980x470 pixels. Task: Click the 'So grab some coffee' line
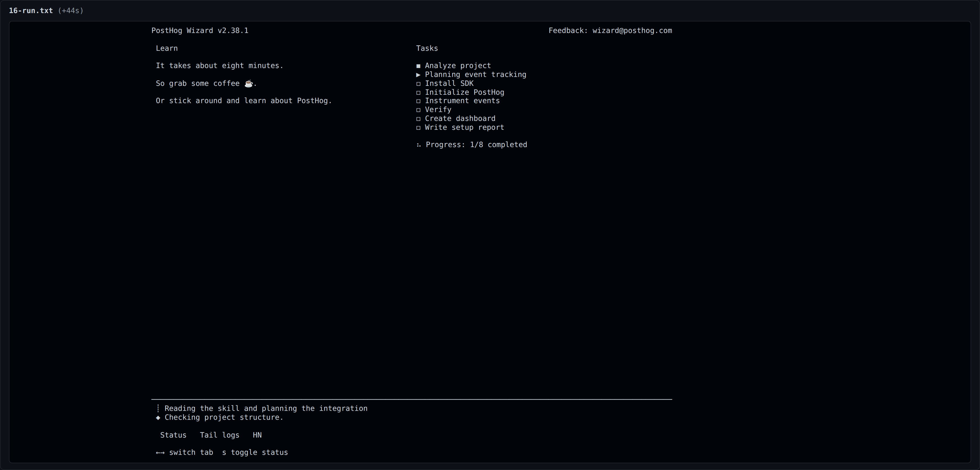click(206, 83)
